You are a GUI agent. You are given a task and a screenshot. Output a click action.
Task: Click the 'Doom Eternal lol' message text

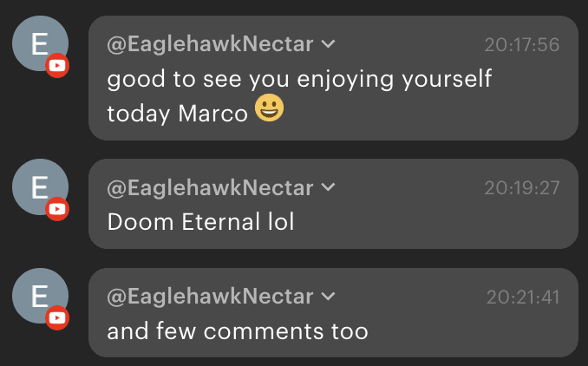point(200,221)
